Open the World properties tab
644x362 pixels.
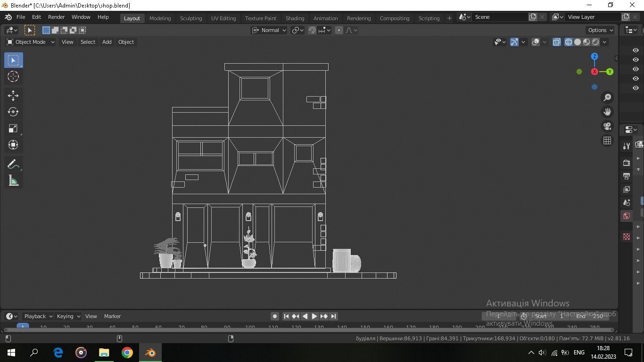pyautogui.click(x=627, y=216)
